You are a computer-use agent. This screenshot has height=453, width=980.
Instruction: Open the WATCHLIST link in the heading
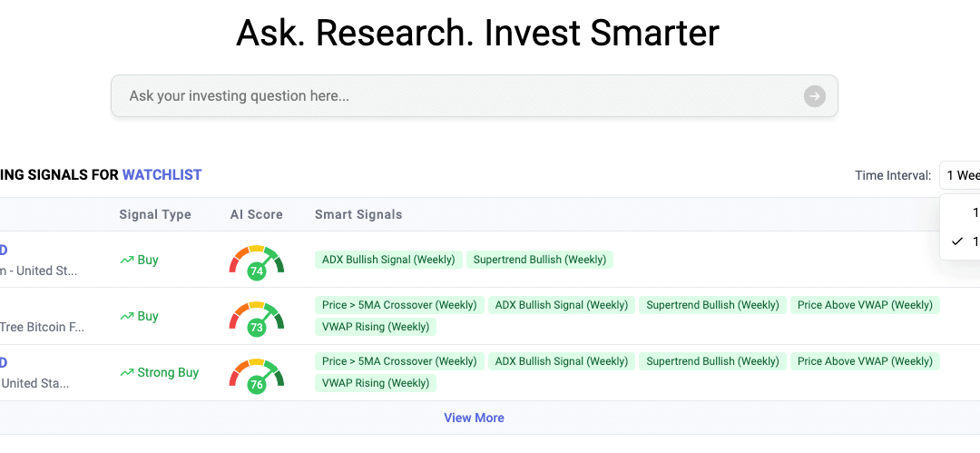tap(162, 174)
